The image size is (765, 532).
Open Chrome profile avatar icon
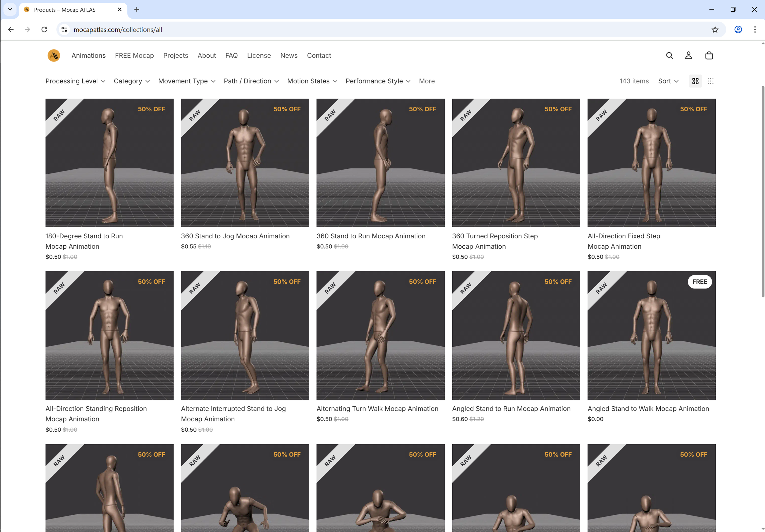tap(738, 29)
